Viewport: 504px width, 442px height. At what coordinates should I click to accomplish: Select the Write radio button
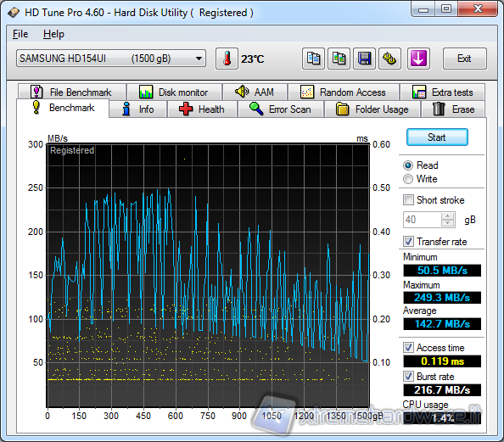[x=408, y=179]
